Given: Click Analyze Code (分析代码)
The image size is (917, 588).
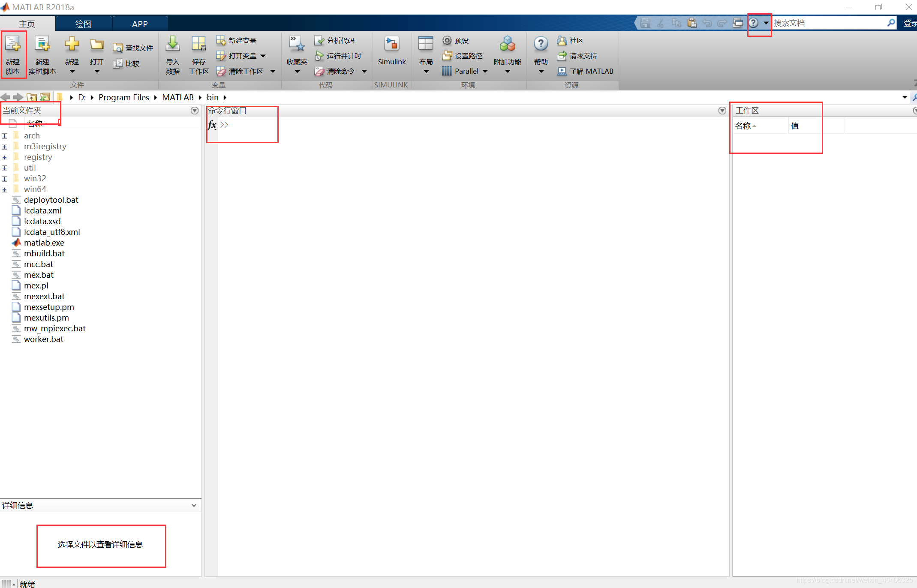Looking at the screenshot, I should click(334, 40).
